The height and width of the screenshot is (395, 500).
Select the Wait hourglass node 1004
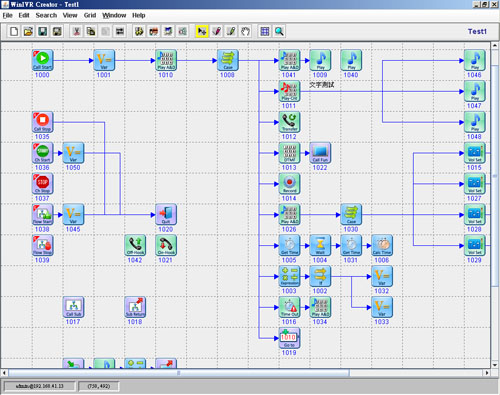click(x=320, y=246)
